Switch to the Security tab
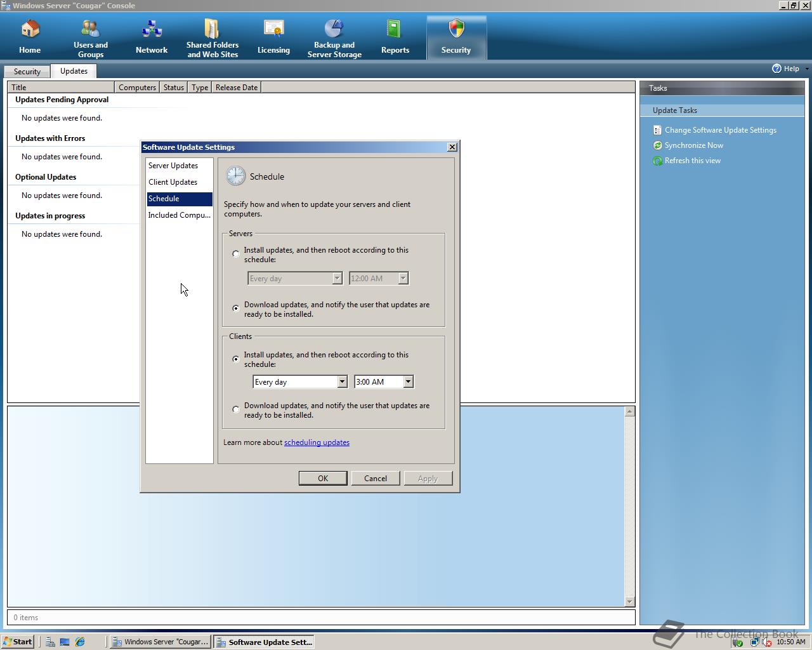 tap(27, 72)
